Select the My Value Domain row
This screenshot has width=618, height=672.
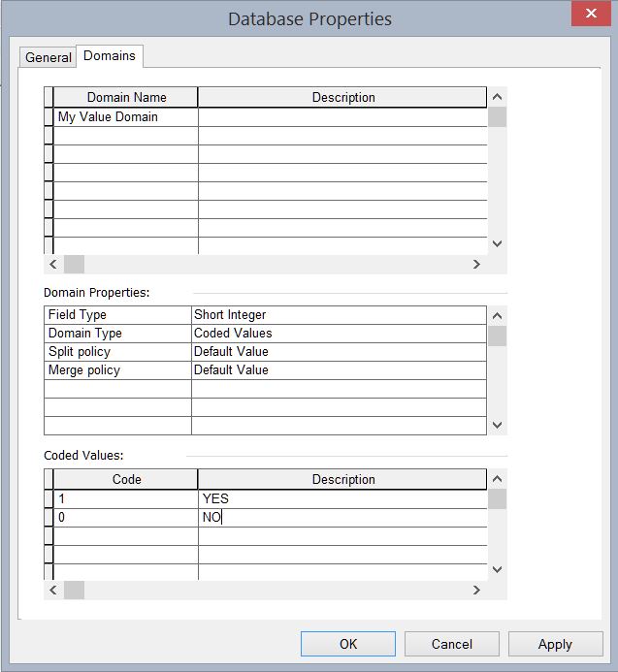pos(125,116)
